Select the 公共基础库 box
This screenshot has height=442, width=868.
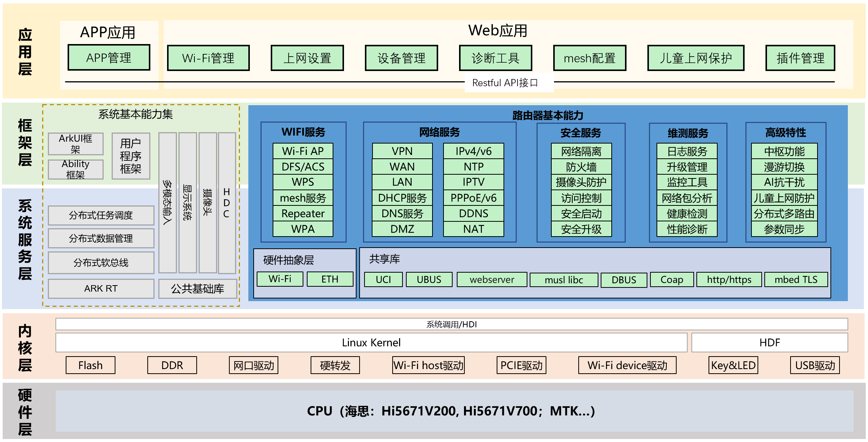pos(197,289)
